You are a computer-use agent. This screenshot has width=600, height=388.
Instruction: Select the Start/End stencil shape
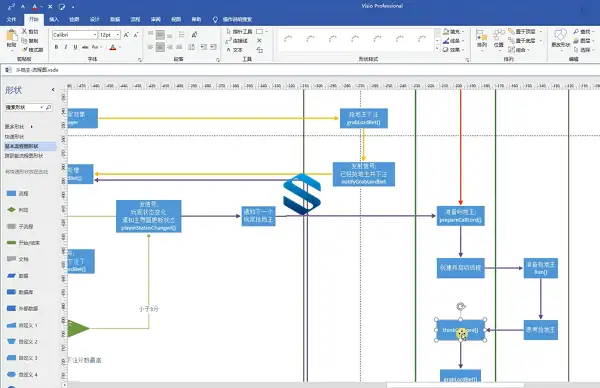coord(23,243)
